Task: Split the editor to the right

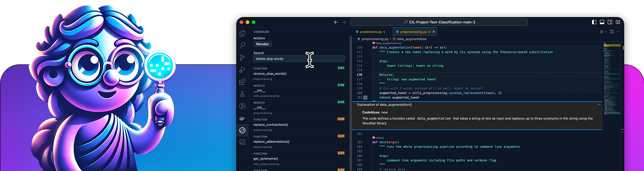Action: [x=612, y=32]
